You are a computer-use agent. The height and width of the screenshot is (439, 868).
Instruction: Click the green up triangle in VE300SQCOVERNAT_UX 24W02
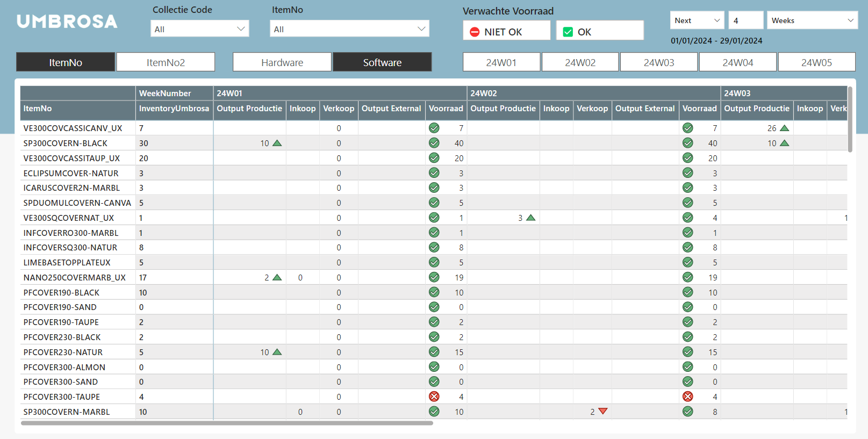coord(531,218)
